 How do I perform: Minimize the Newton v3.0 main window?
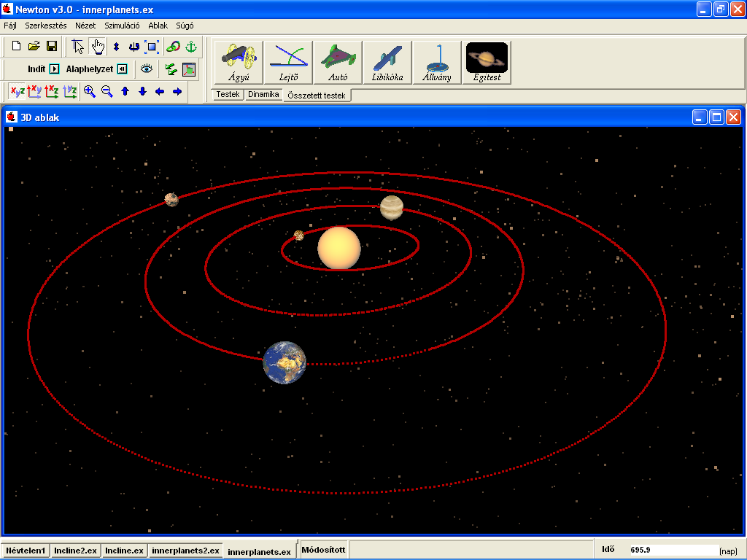point(704,9)
